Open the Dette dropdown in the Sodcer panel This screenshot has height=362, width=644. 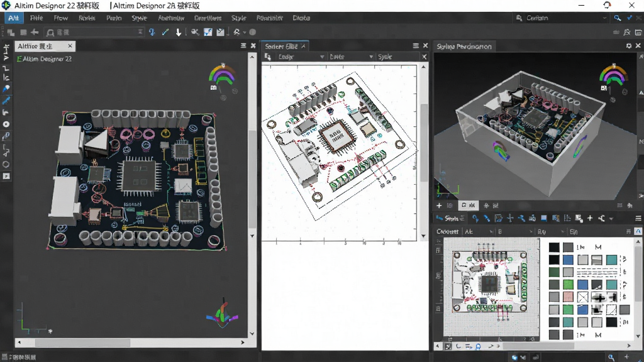tap(351, 57)
